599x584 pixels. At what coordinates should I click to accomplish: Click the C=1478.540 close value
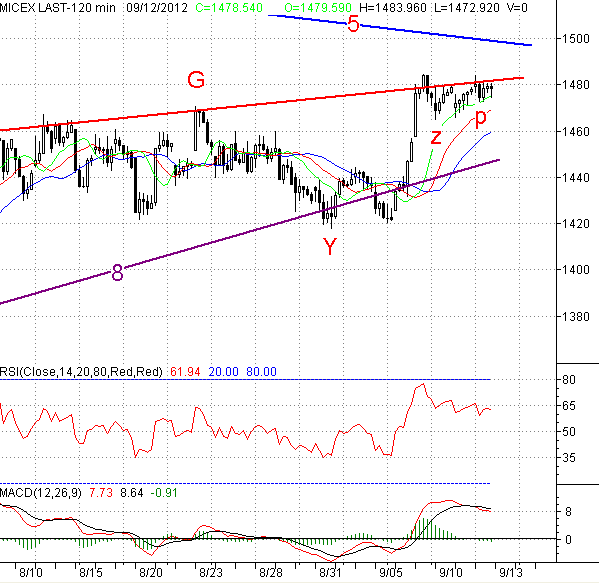(x=229, y=8)
